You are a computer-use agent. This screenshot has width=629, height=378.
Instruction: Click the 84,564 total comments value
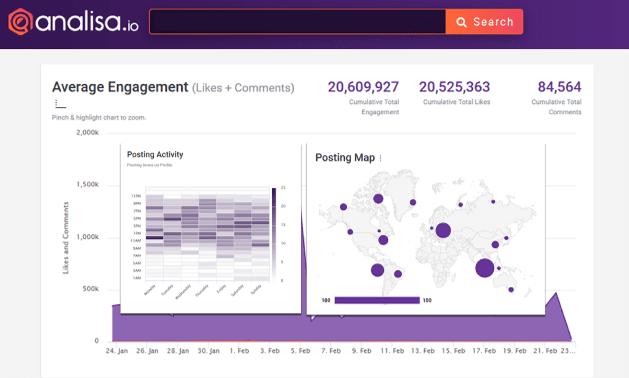tap(559, 87)
